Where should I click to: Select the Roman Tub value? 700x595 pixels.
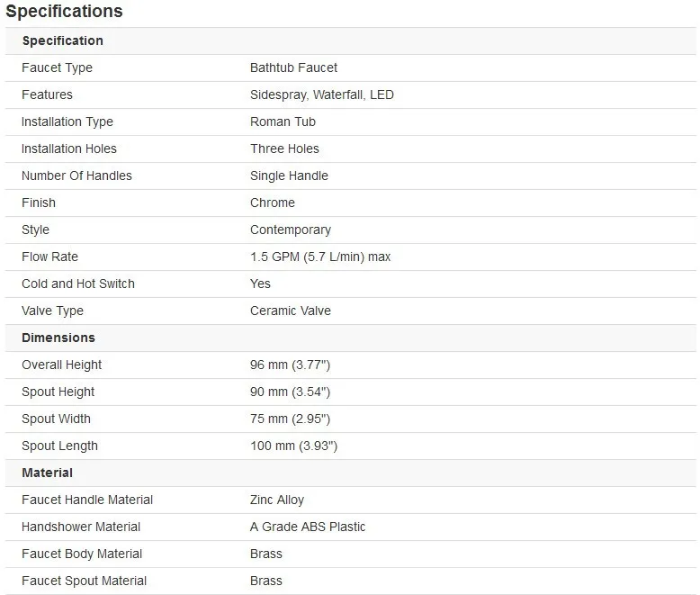(x=283, y=122)
